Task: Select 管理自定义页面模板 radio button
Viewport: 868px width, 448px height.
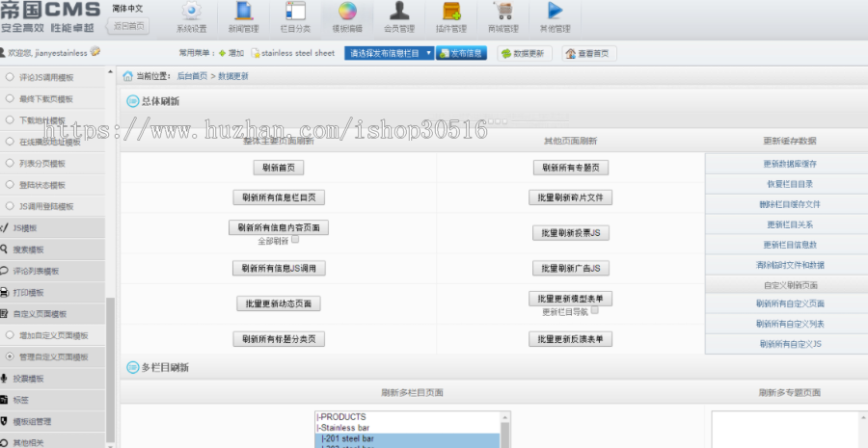Action: tap(10, 356)
